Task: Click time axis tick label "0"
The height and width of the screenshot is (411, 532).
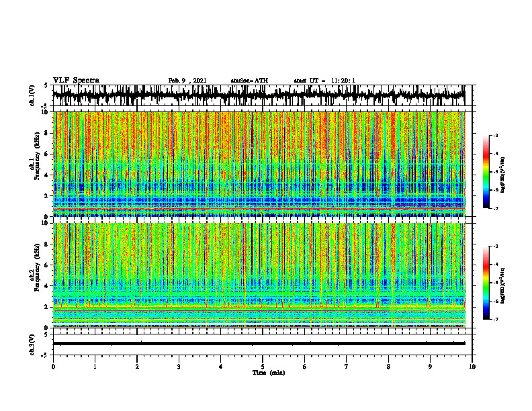Action: [53, 367]
